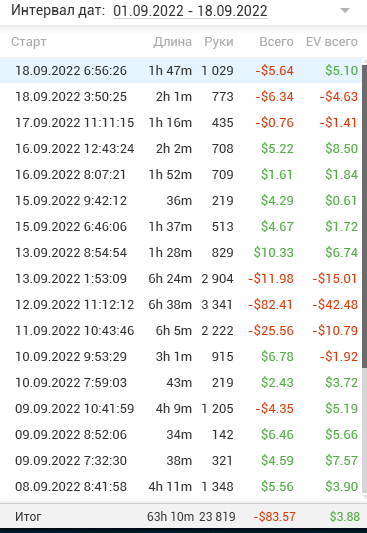Sort by the Длина column header
The image size is (367, 533).
click(x=172, y=42)
